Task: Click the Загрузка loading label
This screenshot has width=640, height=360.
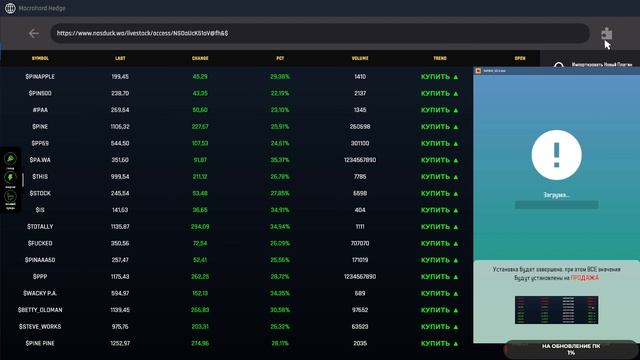Action: click(x=556, y=195)
